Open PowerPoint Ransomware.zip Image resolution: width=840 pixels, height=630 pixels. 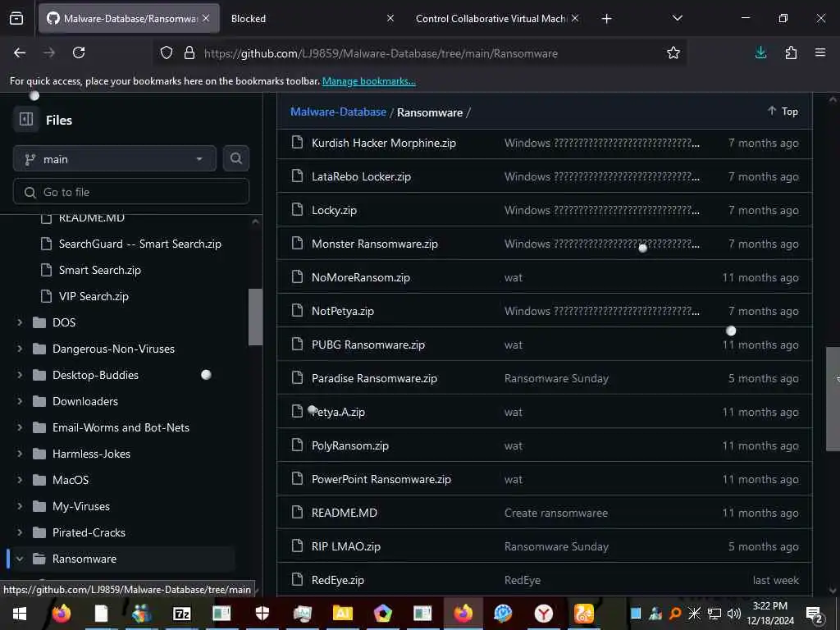(x=381, y=479)
